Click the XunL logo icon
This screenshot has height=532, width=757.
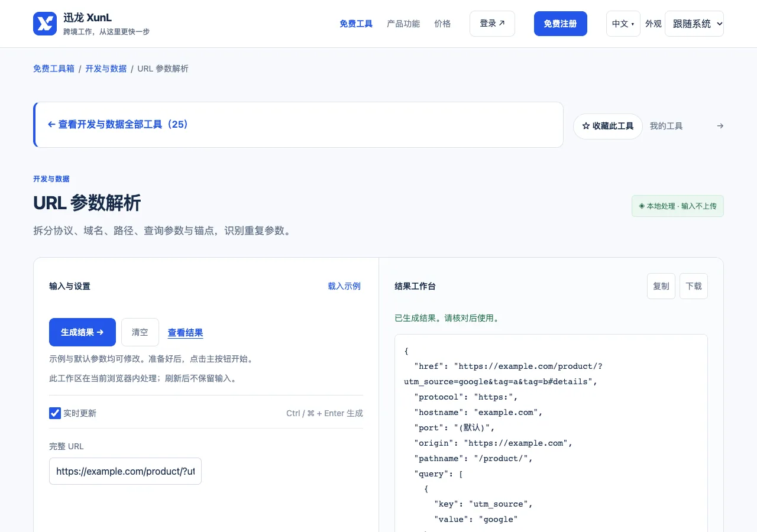coord(45,24)
